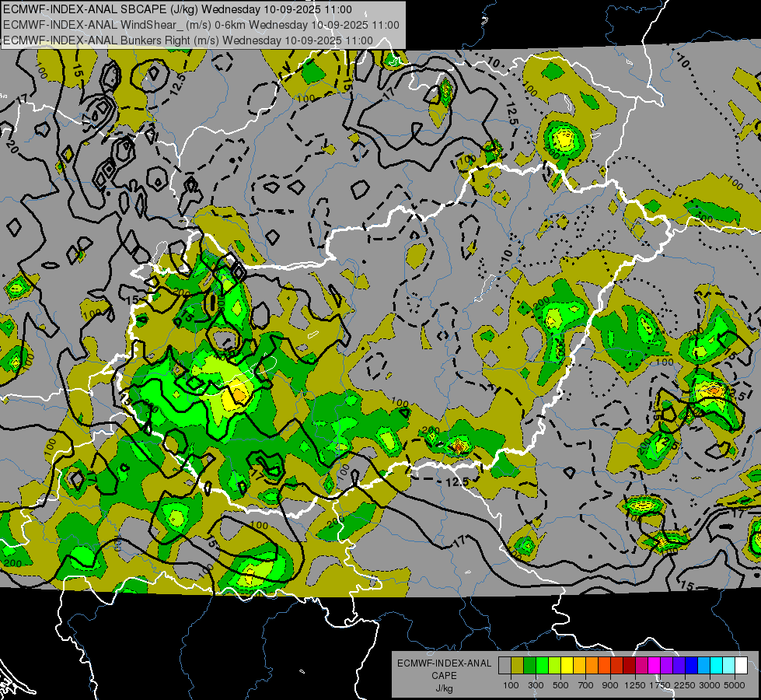Click the cyan swatch right of 3000

717,666
